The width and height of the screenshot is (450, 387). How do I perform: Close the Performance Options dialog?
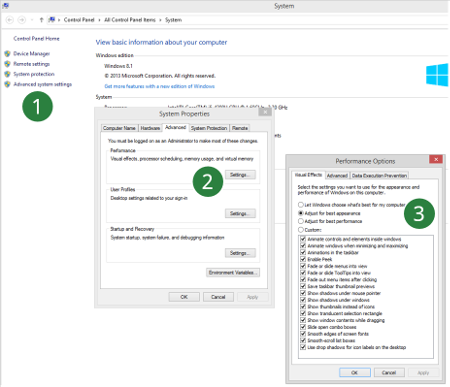[x=436, y=159]
